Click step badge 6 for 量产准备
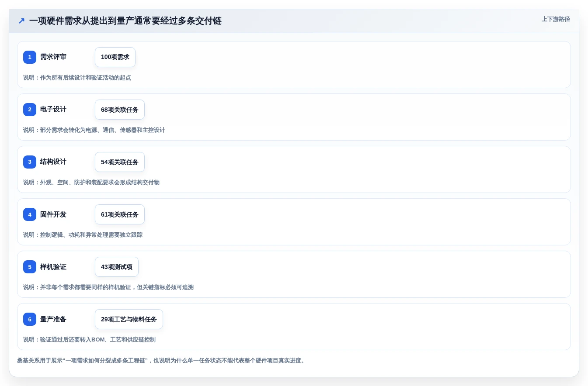 (x=30, y=319)
